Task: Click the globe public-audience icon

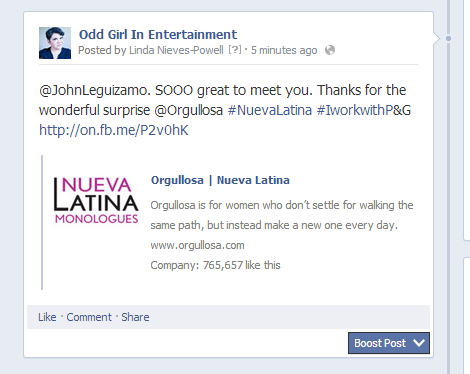Action: click(x=330, y=50)
